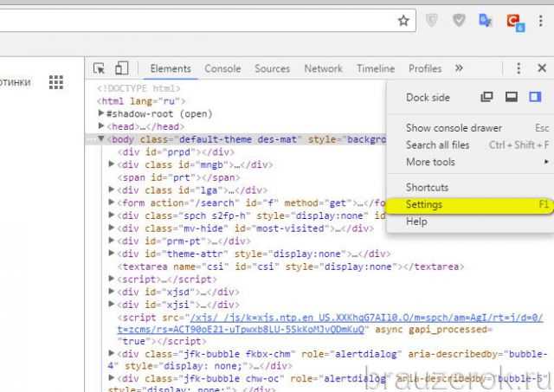The width and height of the screenshot is (554, 392).
Task: Expand the script element node
Action: (x=112, y=279)
